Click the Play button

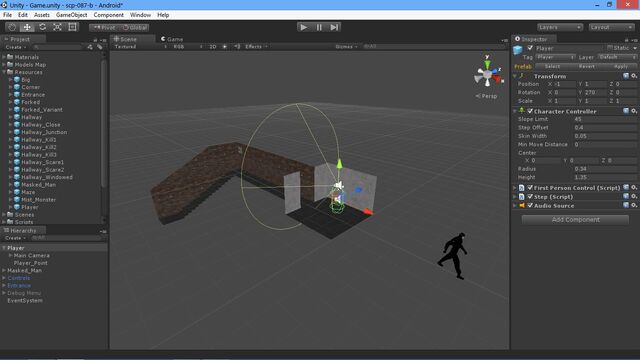(304, 27)
